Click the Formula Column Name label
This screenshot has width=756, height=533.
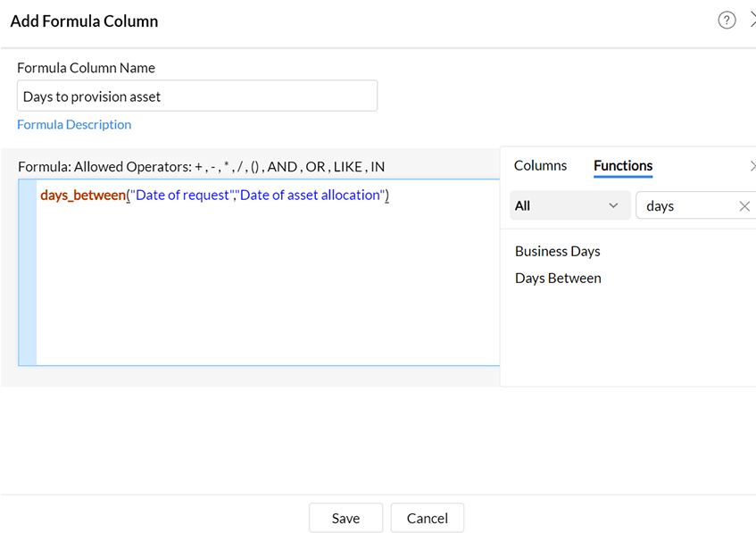click(86, 68)
